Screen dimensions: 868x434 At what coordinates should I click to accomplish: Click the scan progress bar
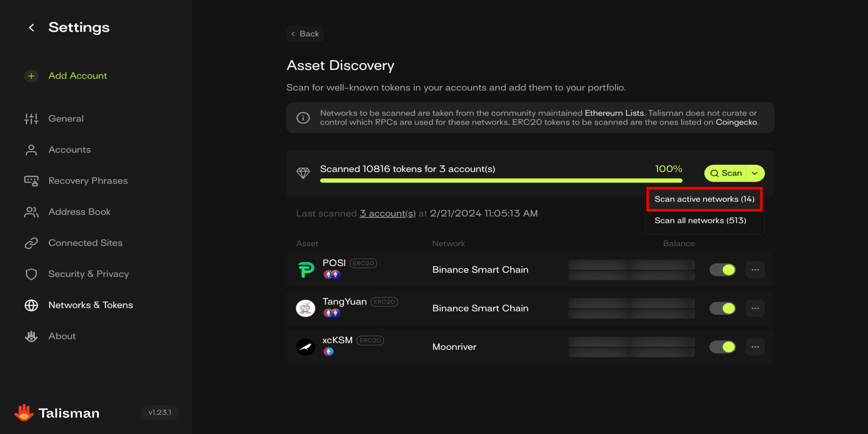click(501, 181)
